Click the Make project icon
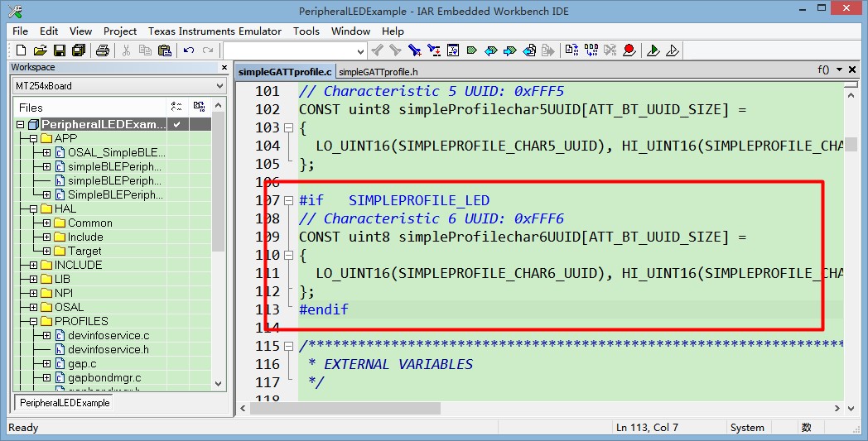This screenshot has width=868, height=441. (591, 50)
